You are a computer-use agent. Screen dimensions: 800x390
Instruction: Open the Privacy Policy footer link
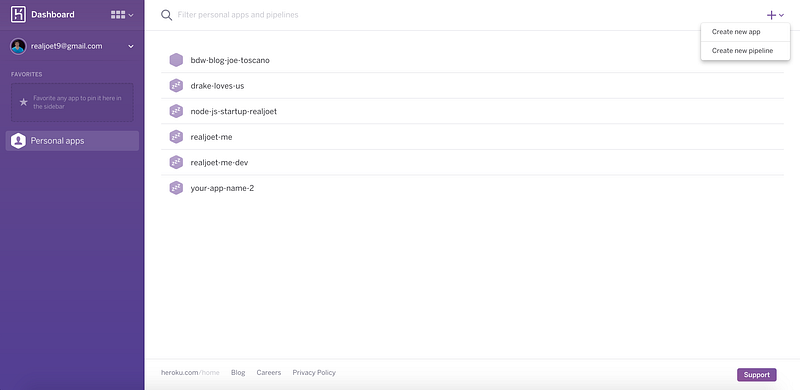314,373
